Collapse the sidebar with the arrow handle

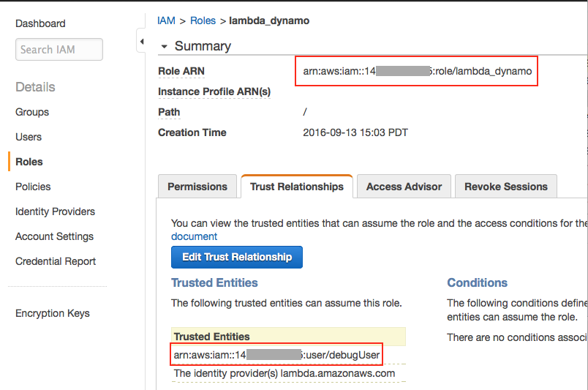coord(141,43)
